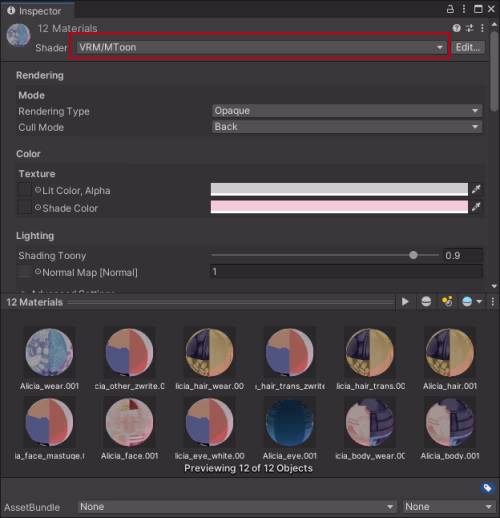Click the Shade Color texture slot box
Viewport: 500px width, 518px height.
pos(25,207)
